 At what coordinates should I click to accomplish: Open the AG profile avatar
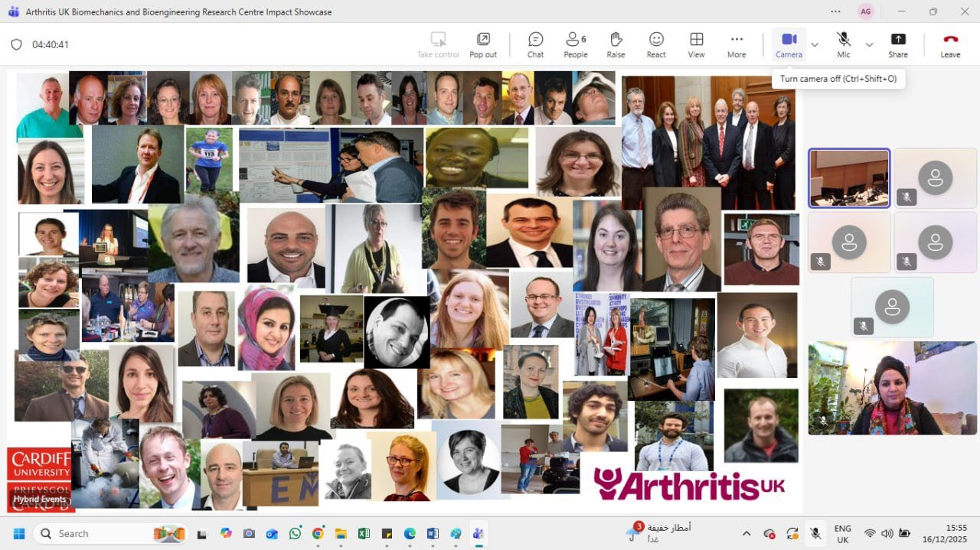point(865,11)
